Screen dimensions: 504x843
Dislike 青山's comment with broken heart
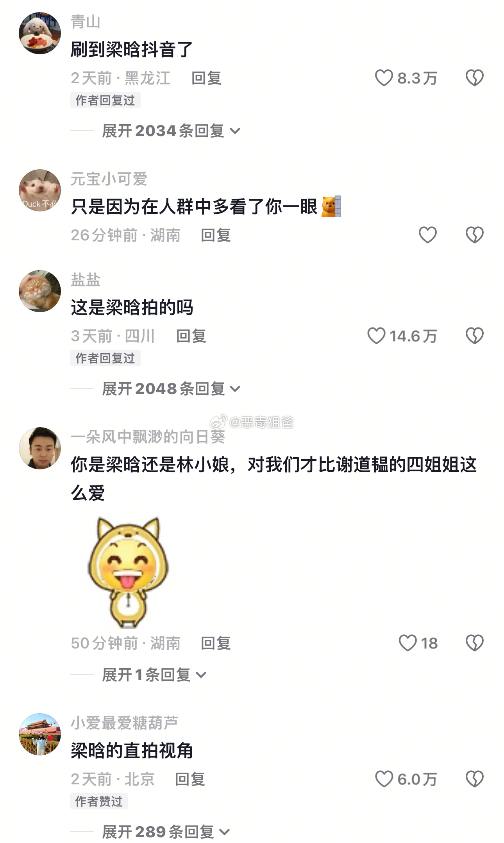pyautogui.click(x=475, y=78)
